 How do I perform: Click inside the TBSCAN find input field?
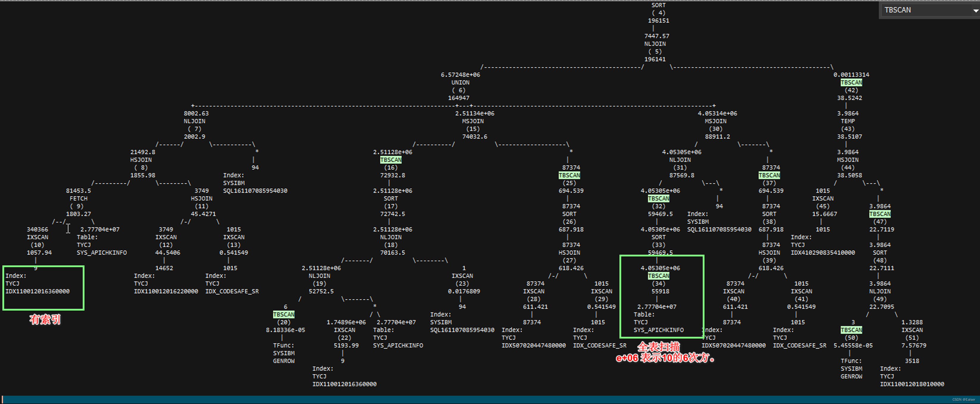924,10
